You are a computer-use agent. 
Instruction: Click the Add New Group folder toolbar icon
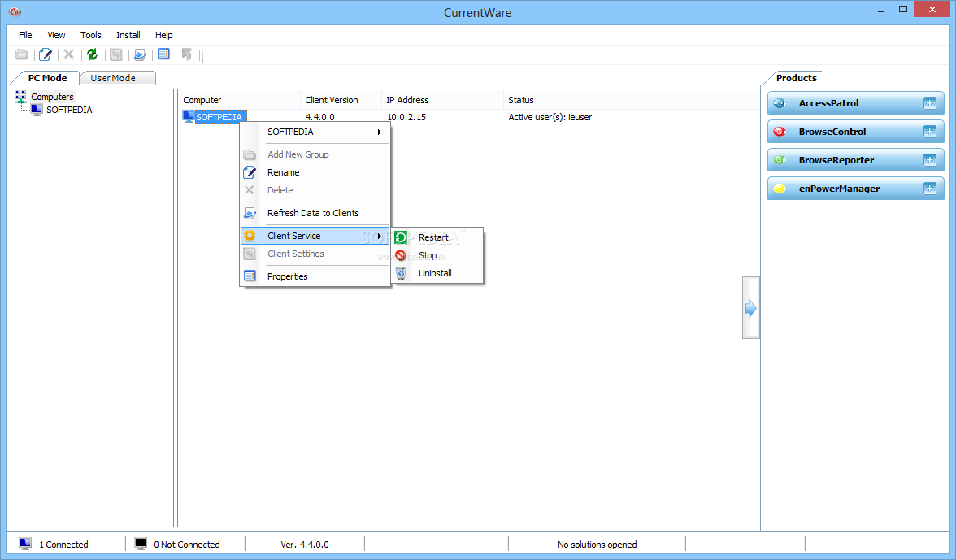click(22, 54)
